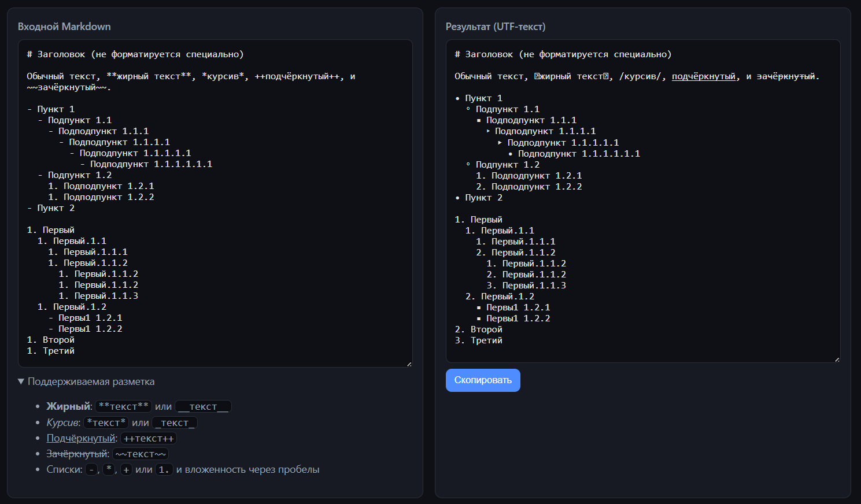Click the _текст_ code sample
Image resolution: width=861 pixels, height=504 pixels.
(x=175, y=423)
